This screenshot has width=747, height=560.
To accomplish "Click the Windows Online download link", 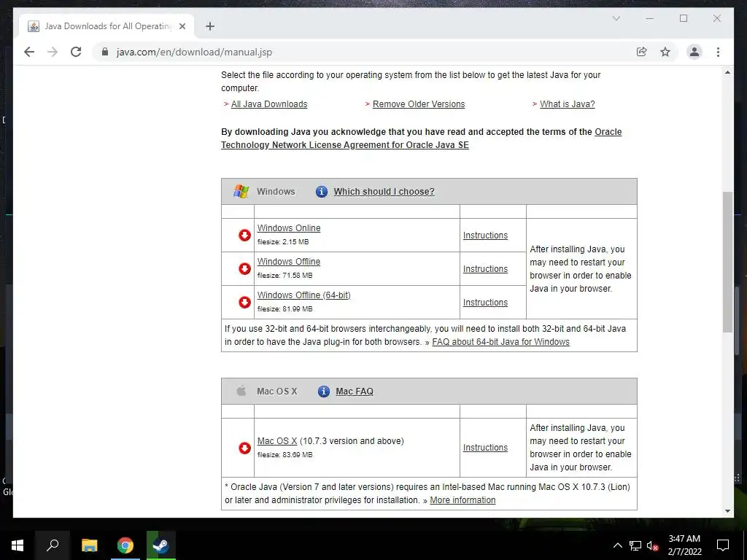I will coord(289,228).
